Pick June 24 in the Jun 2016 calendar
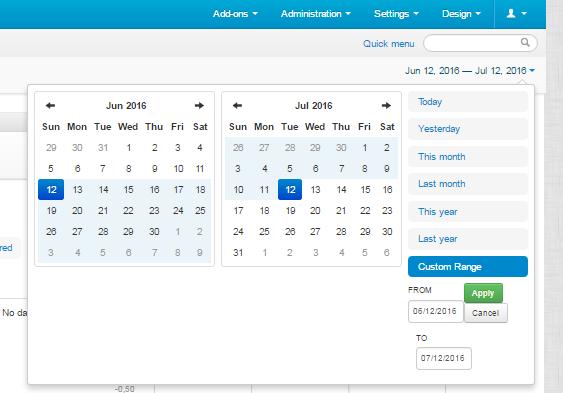 point(178,211)
